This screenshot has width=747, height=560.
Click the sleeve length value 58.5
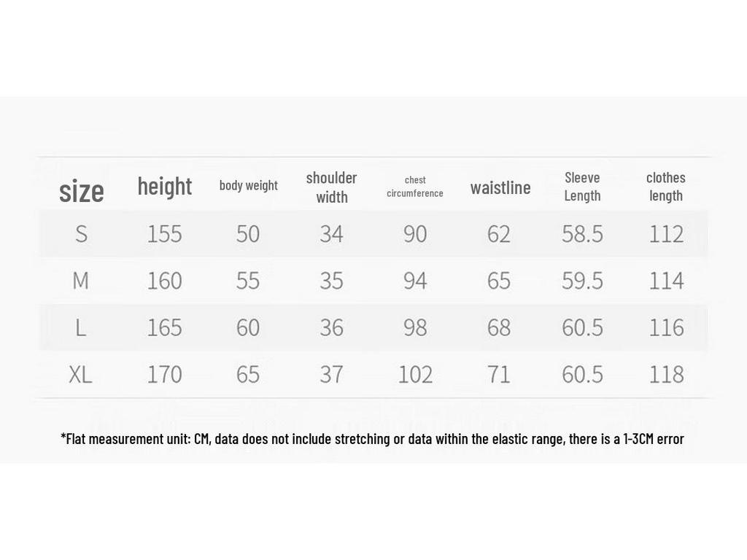582,234
